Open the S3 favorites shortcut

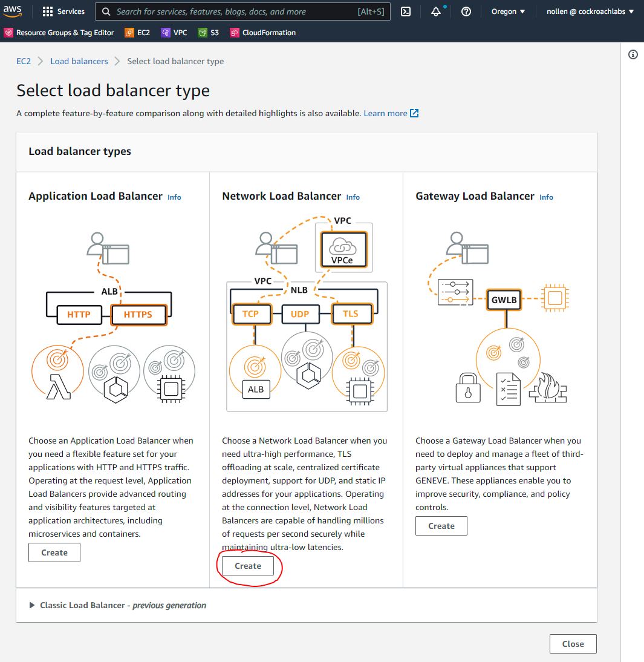(209, 33)
